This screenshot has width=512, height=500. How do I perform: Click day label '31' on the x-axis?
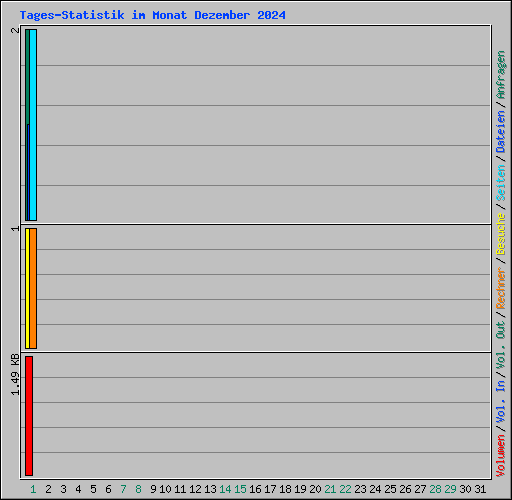(x=480, y=489)
